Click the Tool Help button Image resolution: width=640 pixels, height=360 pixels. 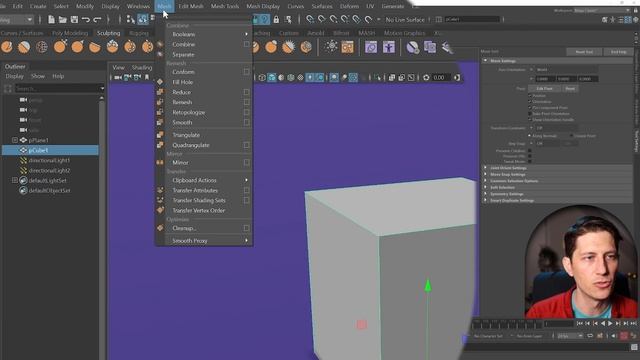click(618, 52)
